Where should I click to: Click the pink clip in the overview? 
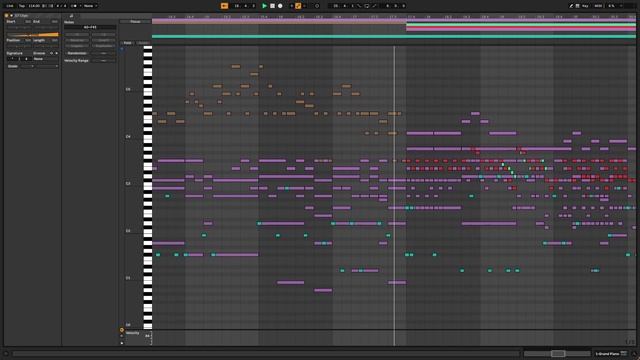pyautogui.click(x=521, y=29)
